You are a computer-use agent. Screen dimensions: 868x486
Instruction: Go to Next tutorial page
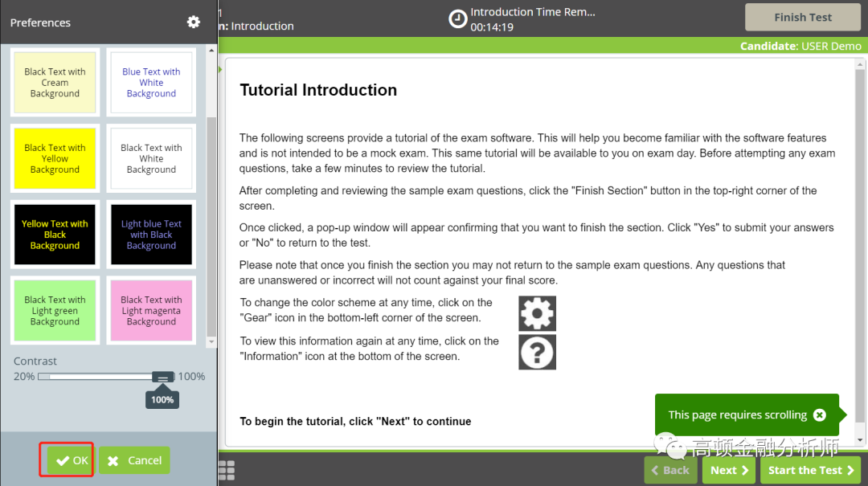728,470
